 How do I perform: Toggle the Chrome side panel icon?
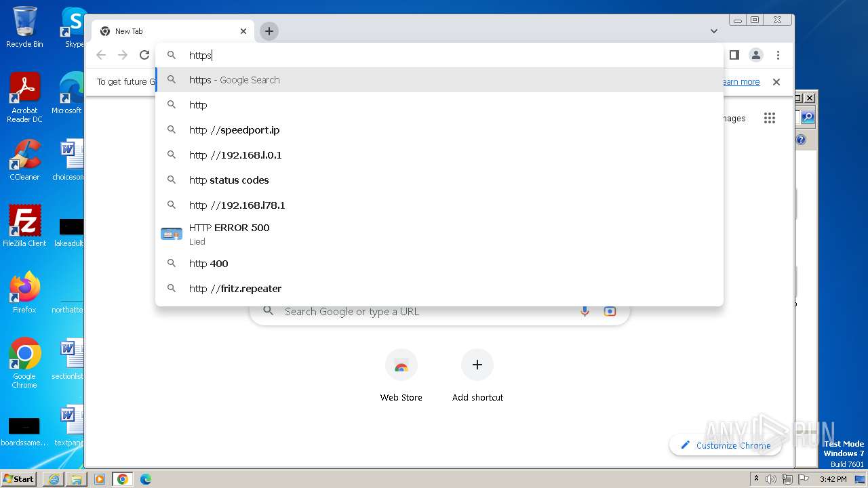[734, 55]
